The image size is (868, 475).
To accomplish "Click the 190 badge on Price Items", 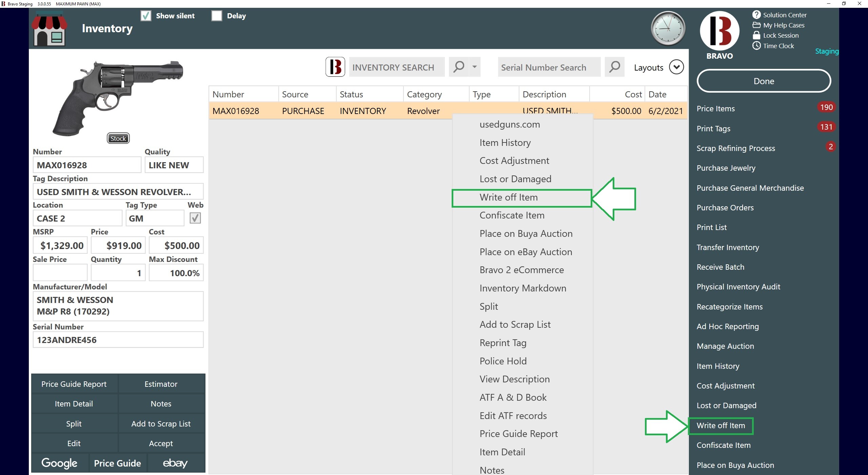I will 826,107.
